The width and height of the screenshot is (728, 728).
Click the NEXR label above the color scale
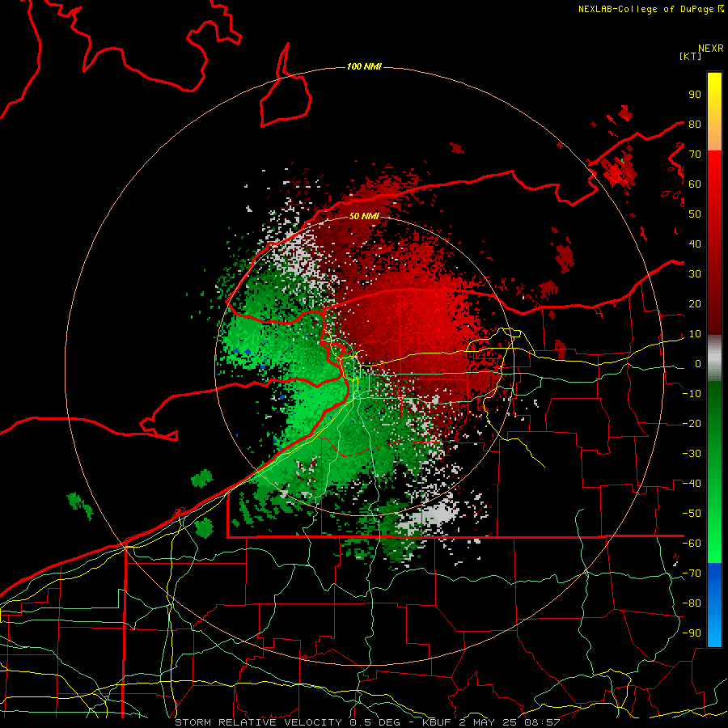tap(711, 49)
